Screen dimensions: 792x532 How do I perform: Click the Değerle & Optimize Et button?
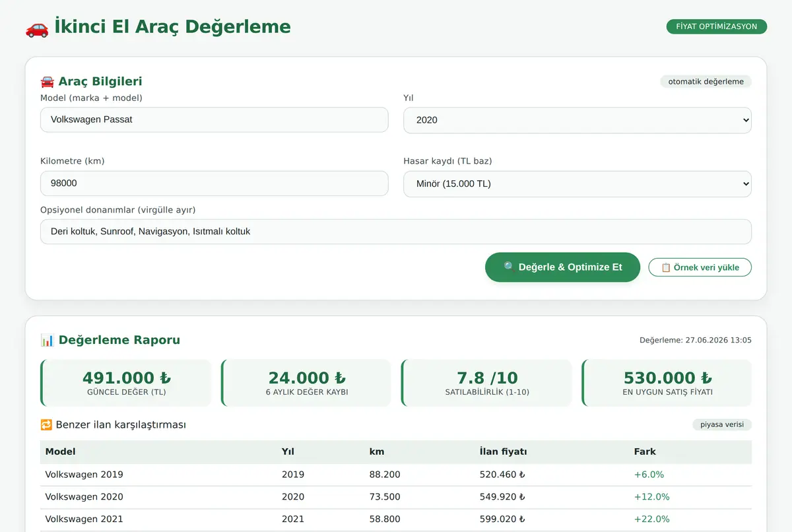(562, 267)
